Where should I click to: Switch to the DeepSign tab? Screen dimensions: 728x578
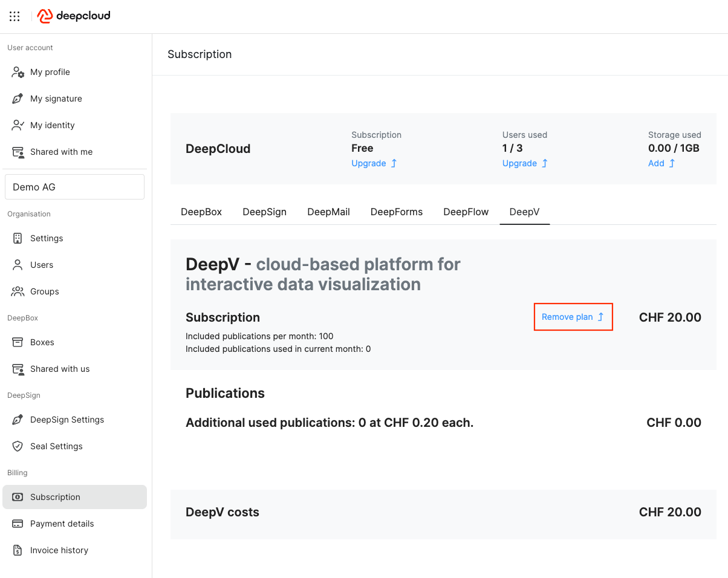tap(264, 212)
